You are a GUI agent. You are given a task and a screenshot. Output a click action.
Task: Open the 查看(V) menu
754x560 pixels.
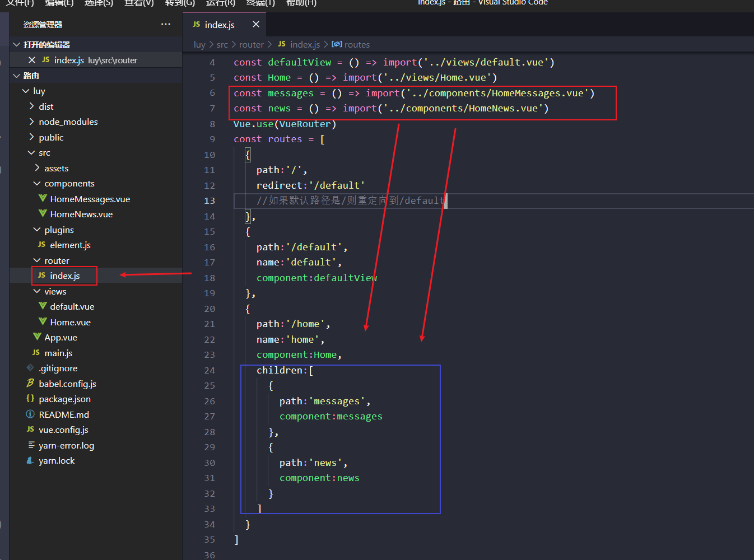coord(139,3)
